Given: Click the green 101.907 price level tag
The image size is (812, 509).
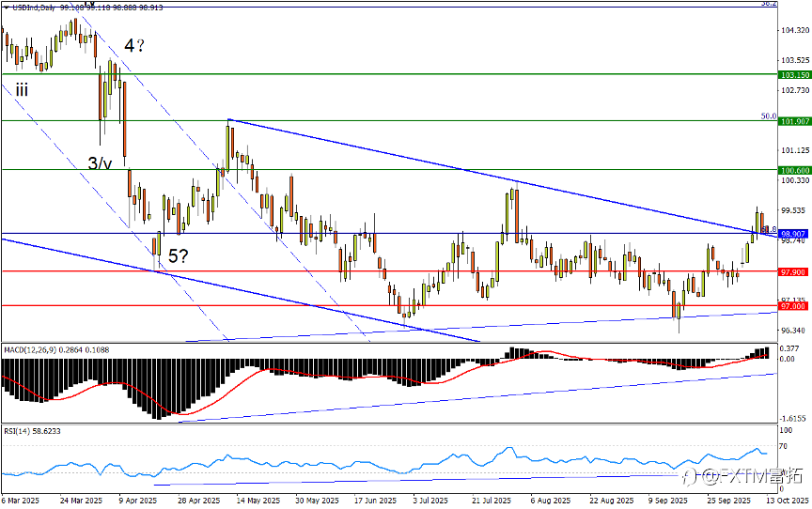Looking at the screenshot, I should 795,121.
